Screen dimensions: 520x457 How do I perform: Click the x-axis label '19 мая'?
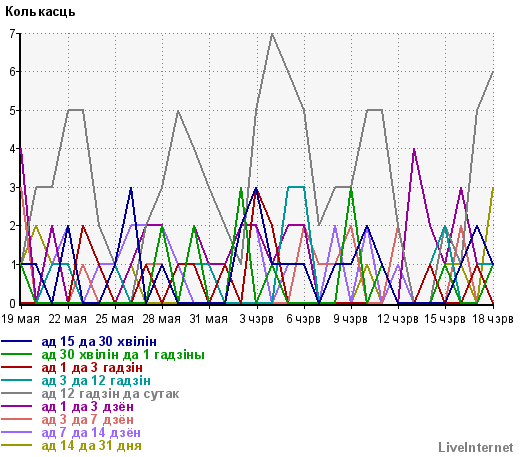click(20, 319)
